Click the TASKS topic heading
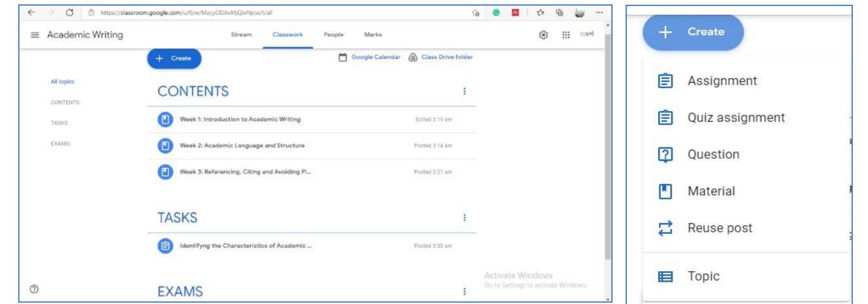This screenshot has width=868, height=304. (177, 218)
